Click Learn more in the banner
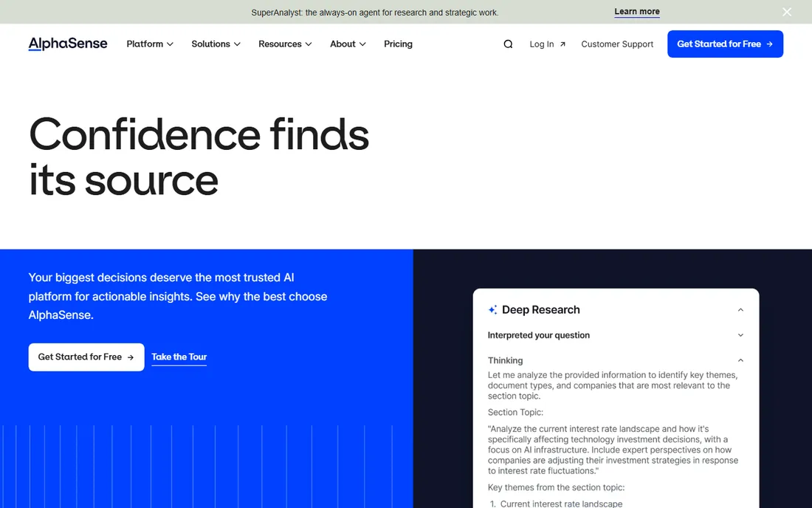This screenshot has width=812, height=508. [x=637, y=12]
